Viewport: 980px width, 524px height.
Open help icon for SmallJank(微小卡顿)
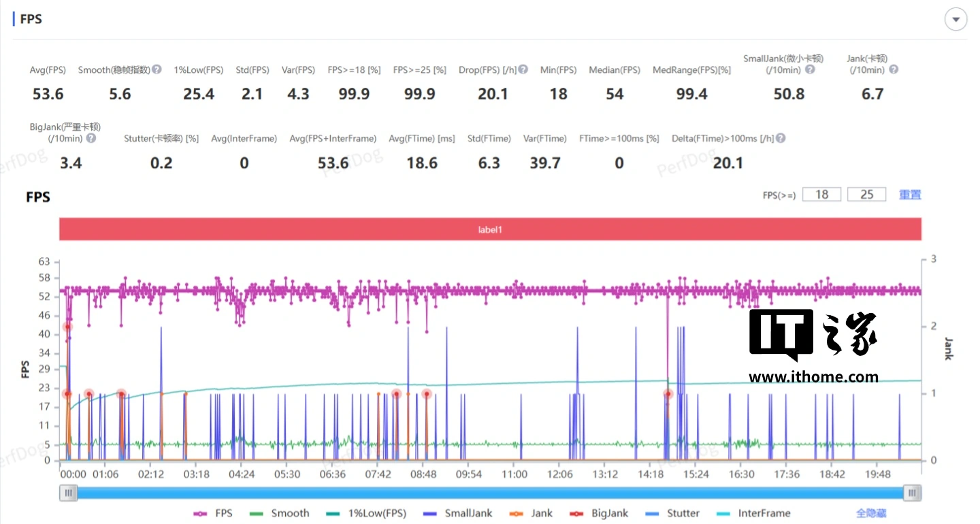(810, 69)
